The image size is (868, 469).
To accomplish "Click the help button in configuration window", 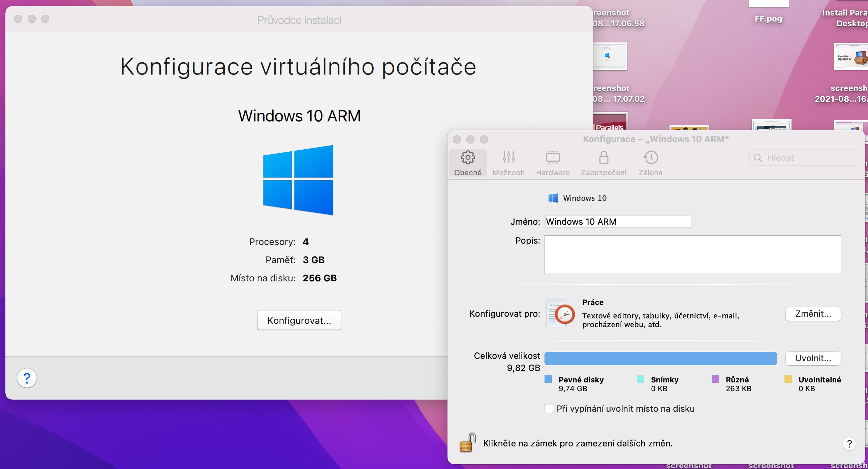I will click(849, 444).
